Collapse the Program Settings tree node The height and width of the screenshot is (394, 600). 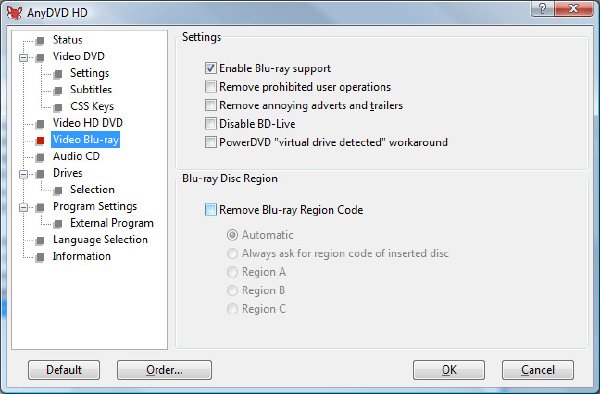pos(23,208)
